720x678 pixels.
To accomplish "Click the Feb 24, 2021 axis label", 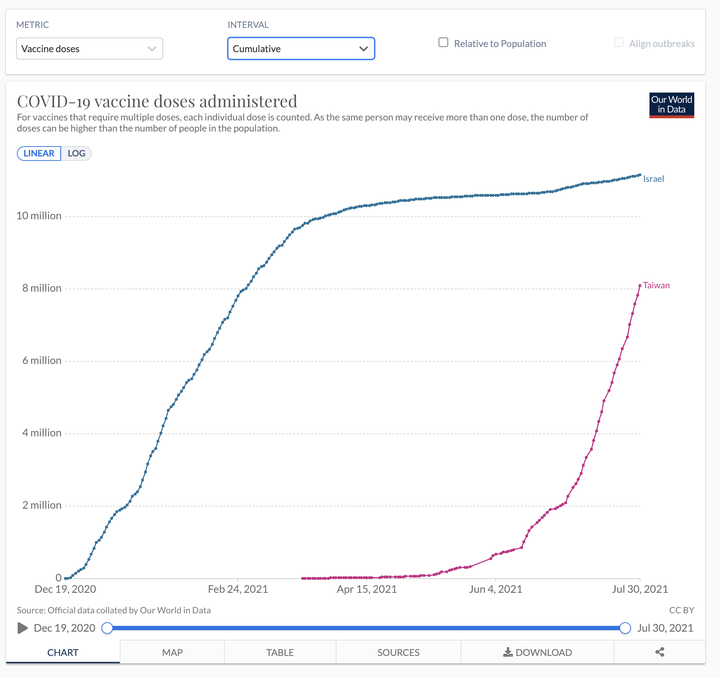I will [238, 589].
